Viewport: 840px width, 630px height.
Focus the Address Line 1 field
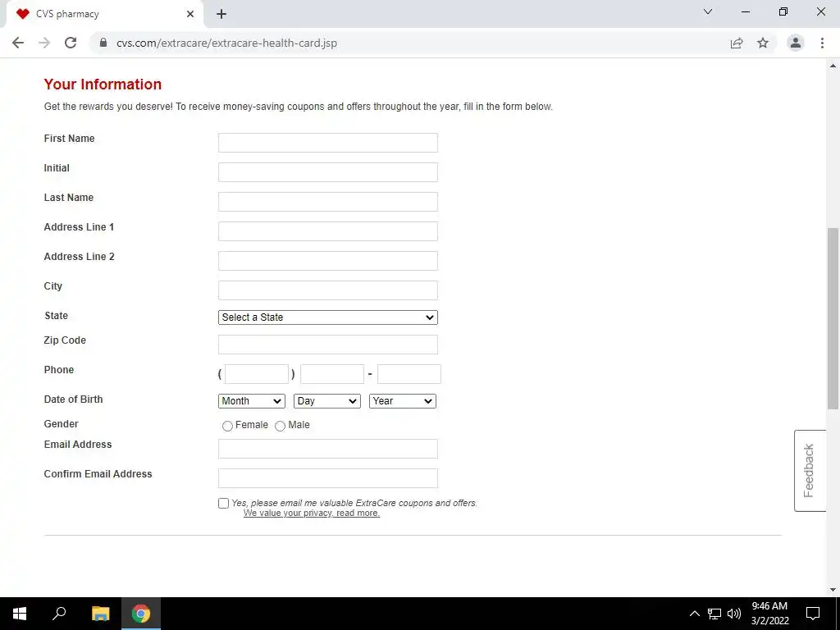tap(328, 231)
